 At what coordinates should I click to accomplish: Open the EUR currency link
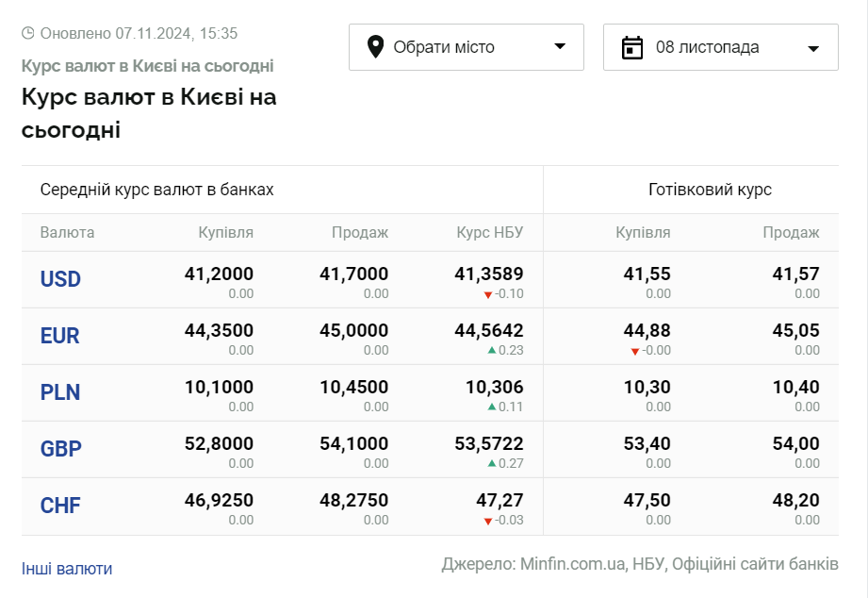click(59, 335)
